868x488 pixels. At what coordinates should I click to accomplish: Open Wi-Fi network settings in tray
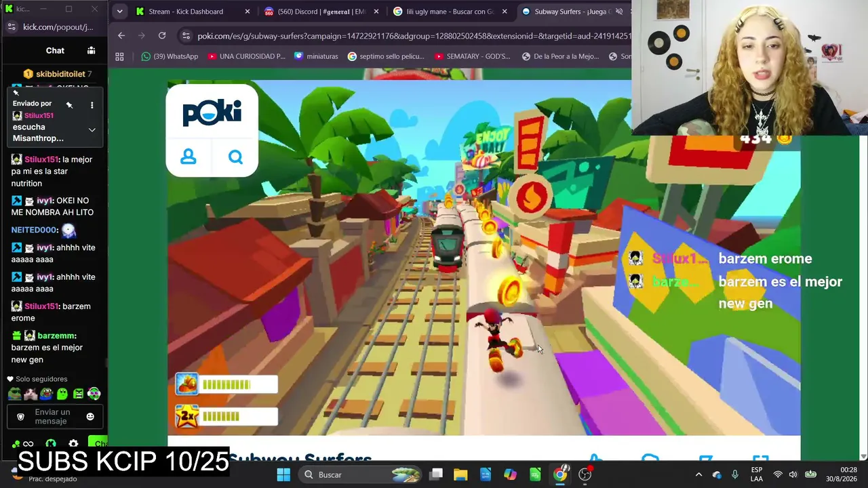[x=778, y=474]
